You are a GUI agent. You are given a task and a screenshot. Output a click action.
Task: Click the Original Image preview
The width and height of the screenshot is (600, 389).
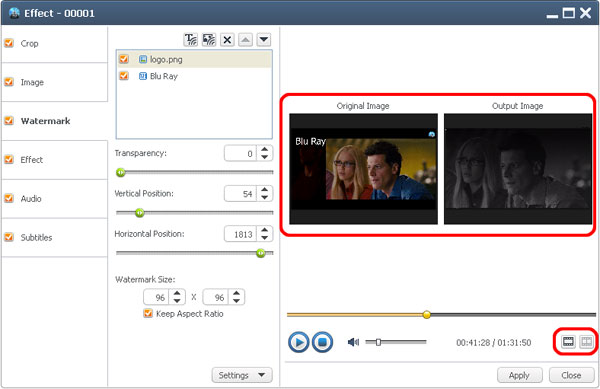tap(364, 169)
